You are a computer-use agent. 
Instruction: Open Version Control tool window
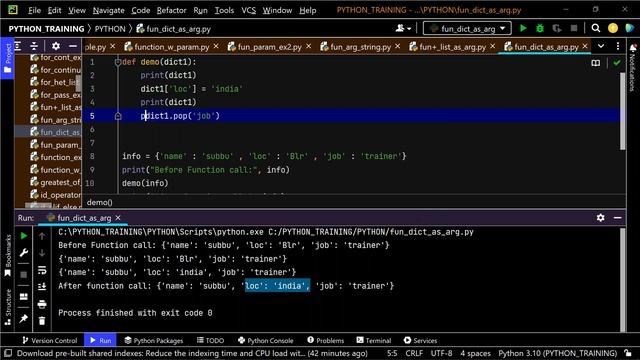pos(49,340)
